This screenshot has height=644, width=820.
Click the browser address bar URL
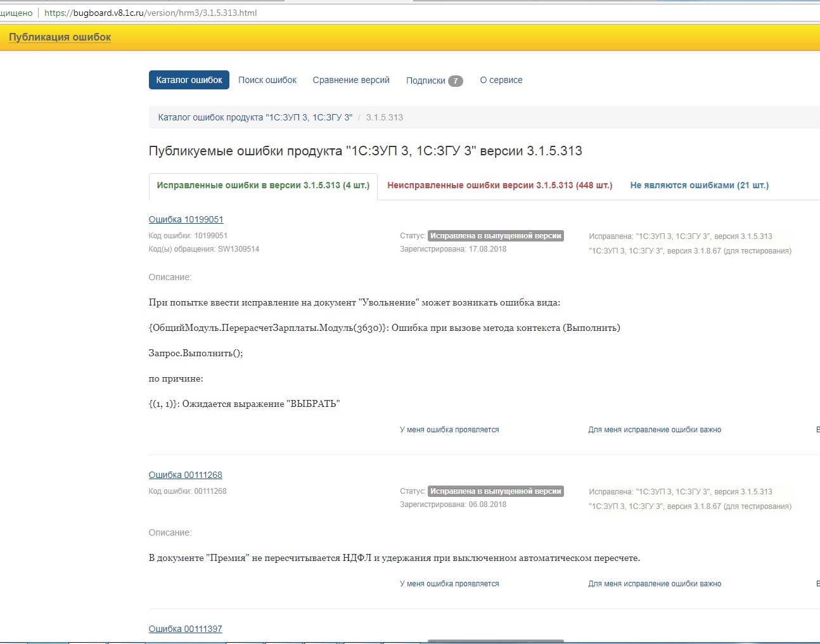click(x=151, y=13)
